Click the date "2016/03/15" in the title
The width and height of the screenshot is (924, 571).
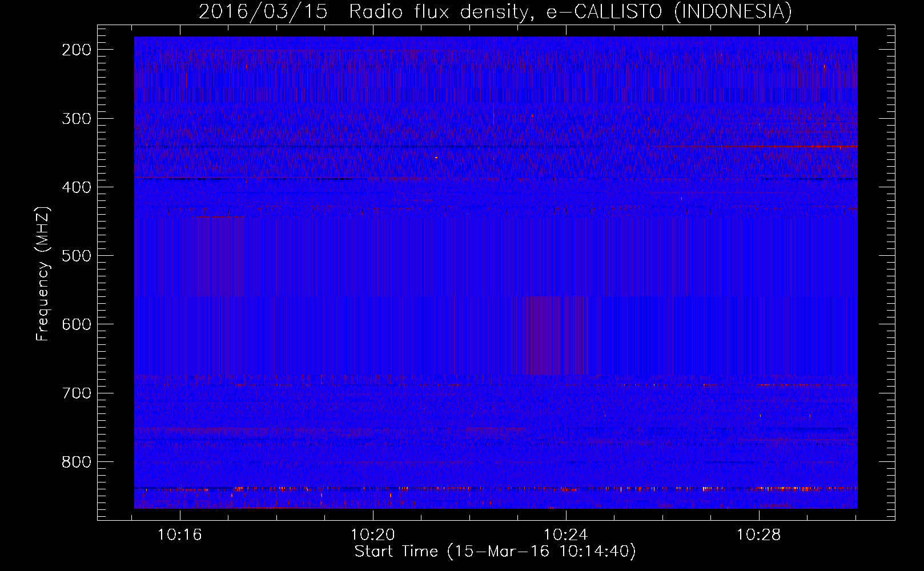pos(263,12)
